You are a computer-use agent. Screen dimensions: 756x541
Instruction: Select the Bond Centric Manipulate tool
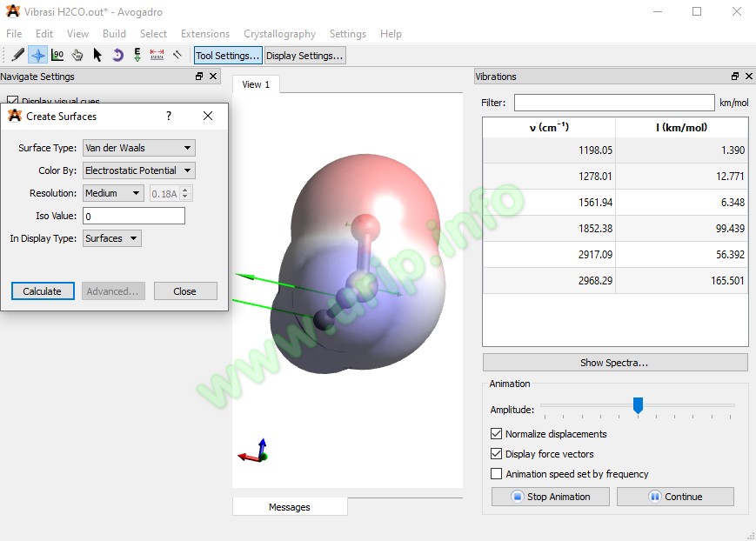57,55
